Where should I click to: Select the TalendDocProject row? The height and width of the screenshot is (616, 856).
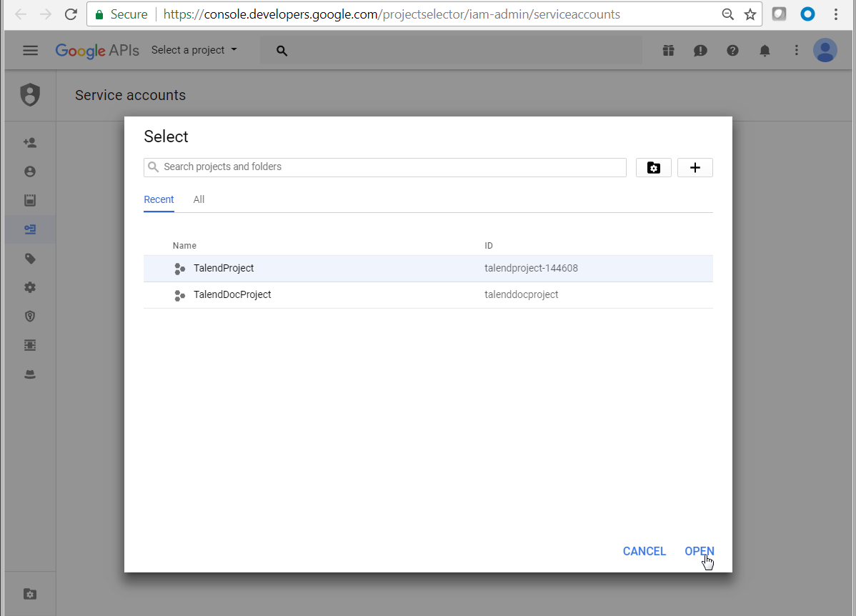point(232,294)
